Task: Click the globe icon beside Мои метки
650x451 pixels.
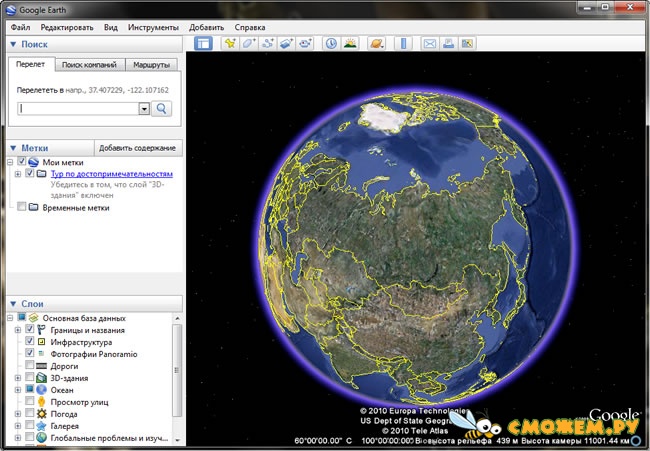Action: click(x=34, y=162)
